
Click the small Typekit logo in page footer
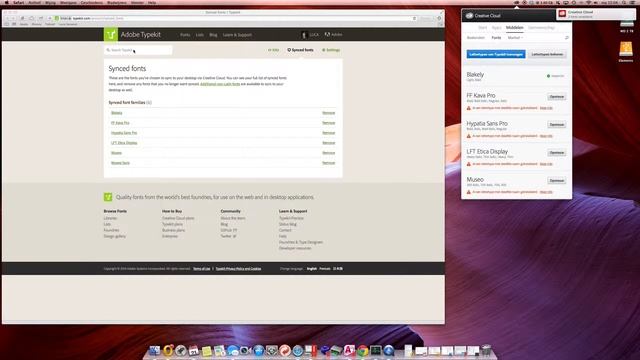point(108,197)
